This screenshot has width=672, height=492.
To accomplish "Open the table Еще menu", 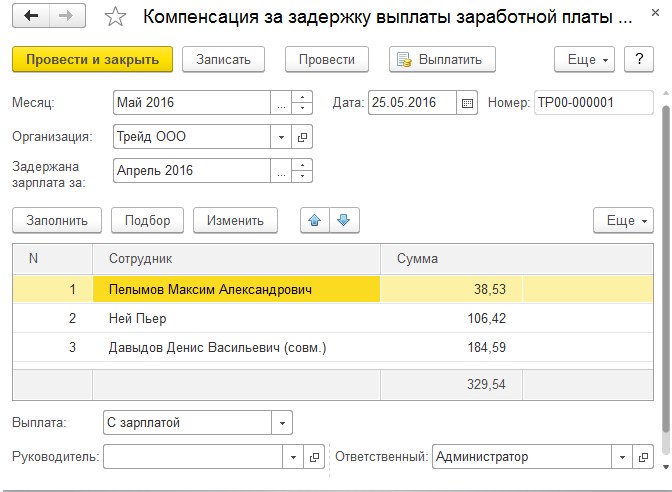I will coord(622,220).
